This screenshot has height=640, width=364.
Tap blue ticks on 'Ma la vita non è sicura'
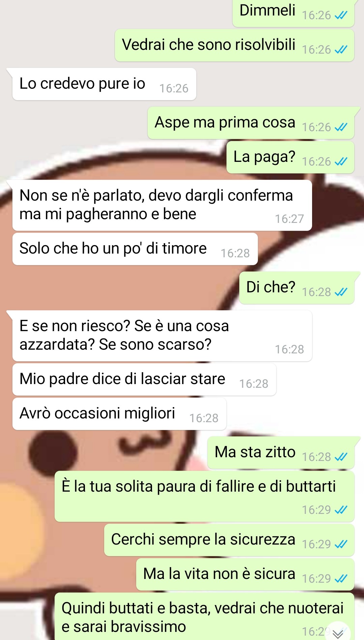(x=341, y=579)
